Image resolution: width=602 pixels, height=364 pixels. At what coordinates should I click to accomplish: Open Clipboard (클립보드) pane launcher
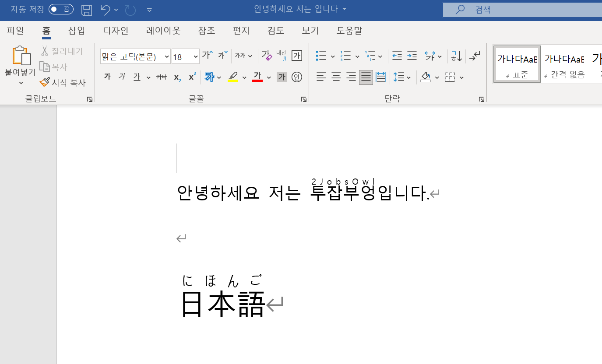(90, 99)
